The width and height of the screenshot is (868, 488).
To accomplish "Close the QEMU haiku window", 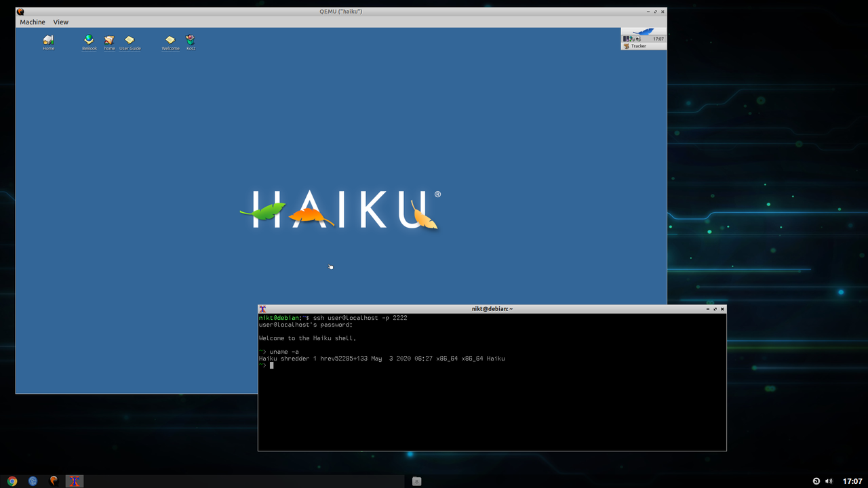I will [663, 12].
